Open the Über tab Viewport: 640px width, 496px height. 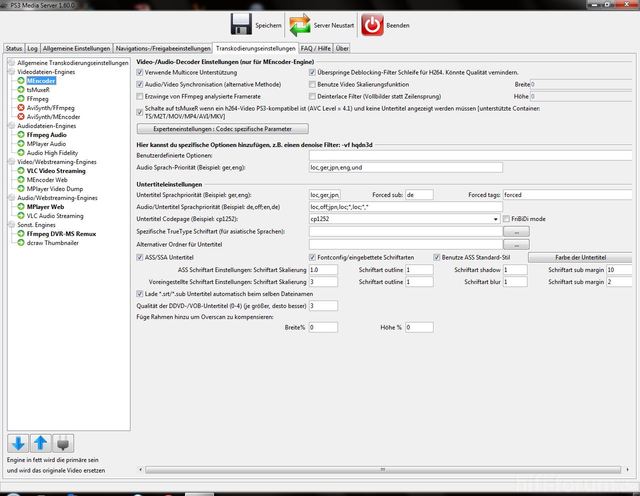[x=342, y=48]
